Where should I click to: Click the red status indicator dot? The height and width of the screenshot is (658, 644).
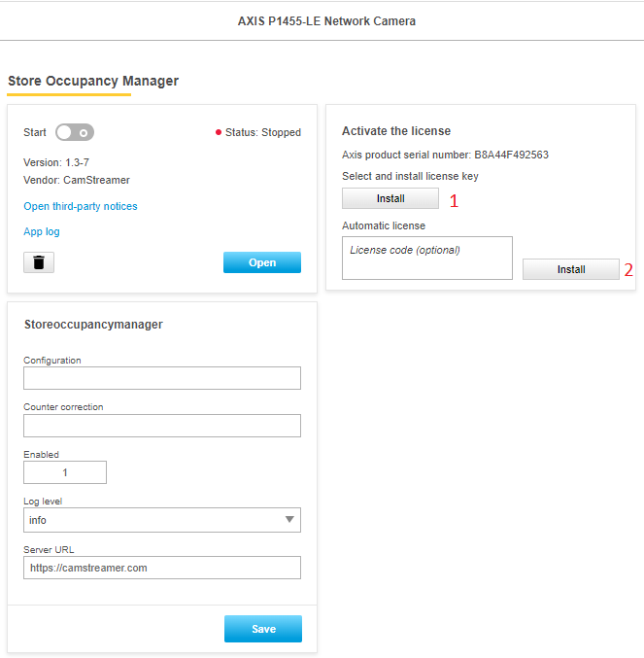pyautogui.click(x=218, y=132)
